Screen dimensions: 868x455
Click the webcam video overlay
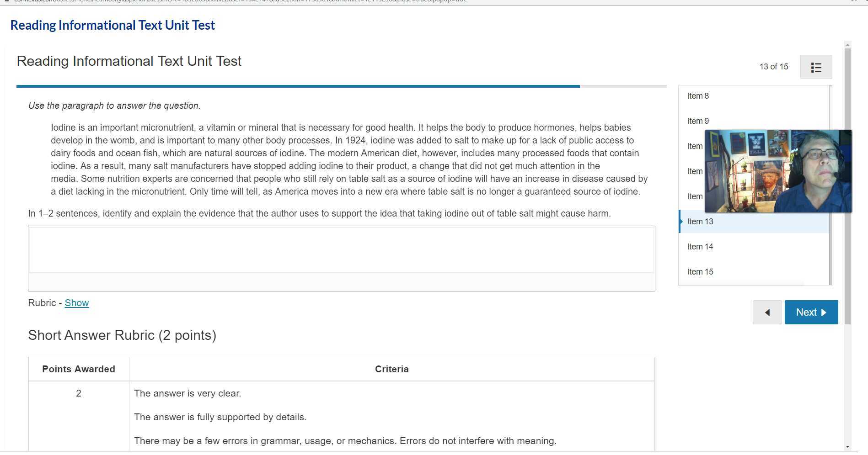point(778,171)
